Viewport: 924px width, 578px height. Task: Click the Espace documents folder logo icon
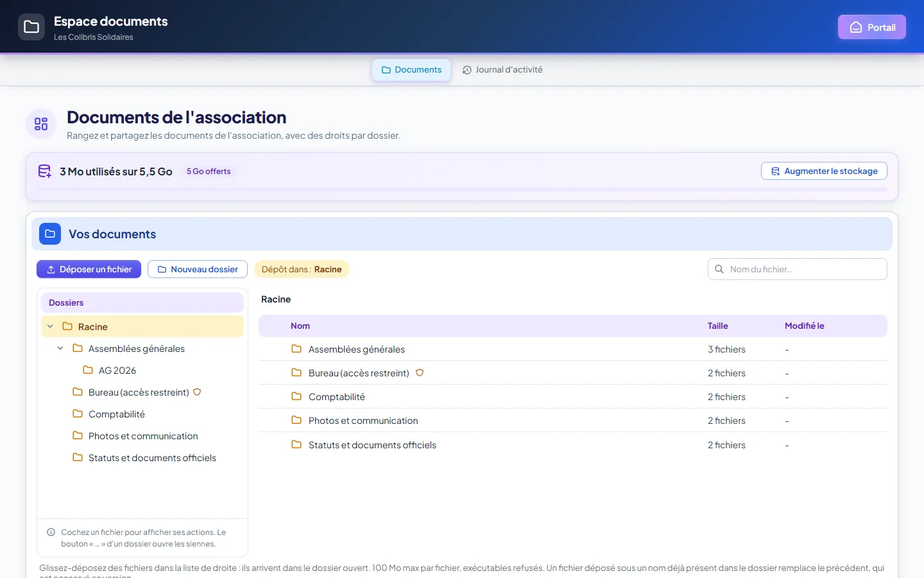click(x=31, y=27)
